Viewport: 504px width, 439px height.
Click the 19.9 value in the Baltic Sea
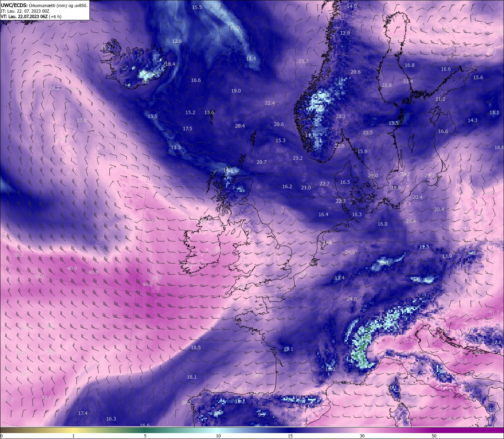point(396,188)
